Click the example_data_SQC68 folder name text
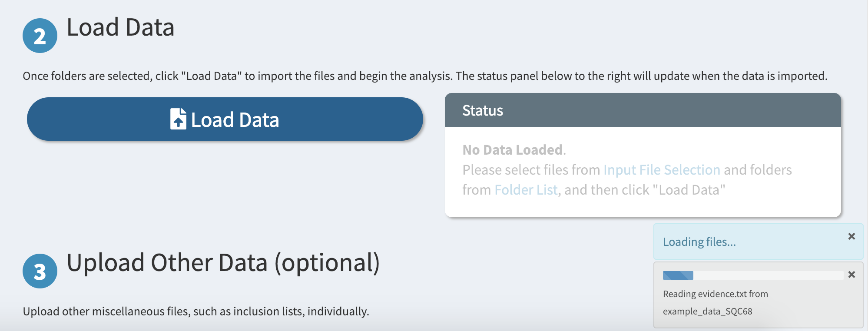868x331 pixels. [x=708, y=311]
